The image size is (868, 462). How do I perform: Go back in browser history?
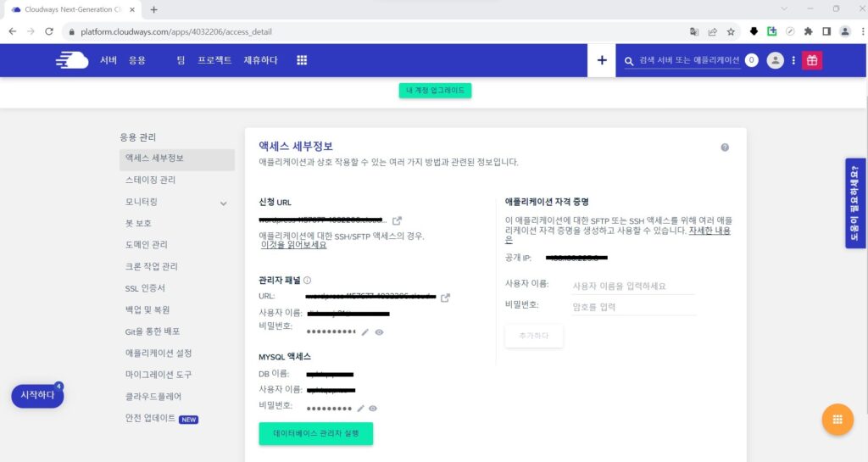[x=12, y=31]
